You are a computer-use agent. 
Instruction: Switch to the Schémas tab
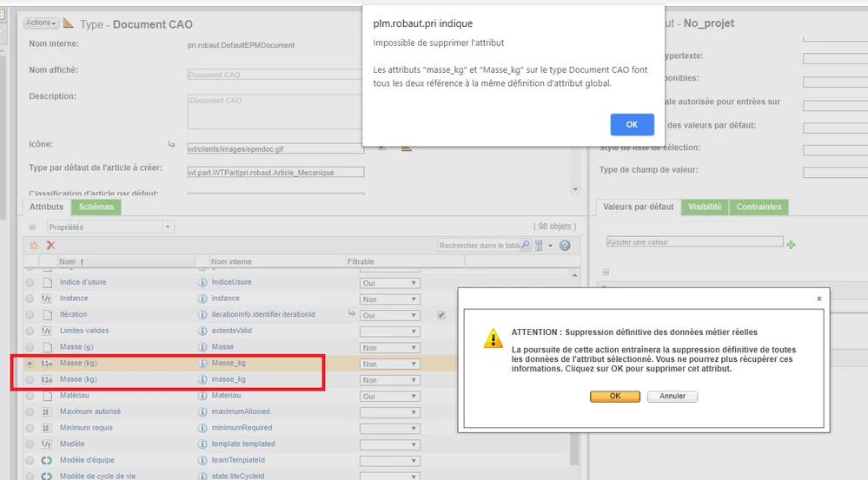(x=96, y=207)
